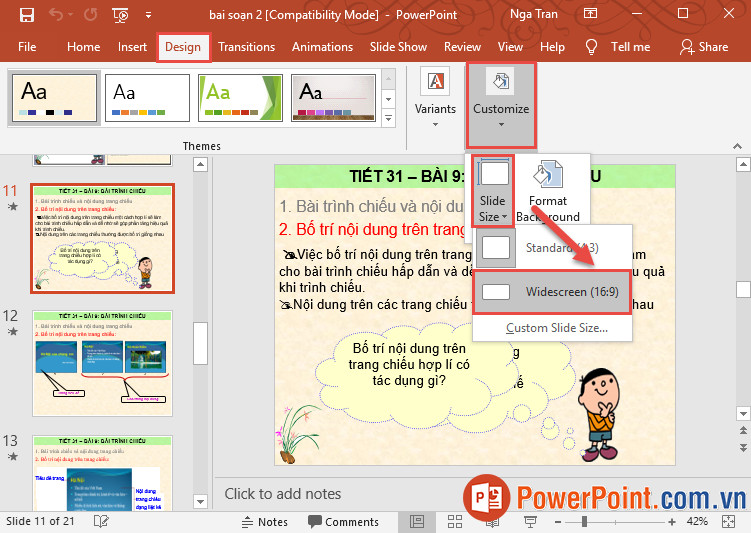The height and width of the screenshot is (533, 751).
Task: Open the Animations tab
Action: [x=322, y=47]
